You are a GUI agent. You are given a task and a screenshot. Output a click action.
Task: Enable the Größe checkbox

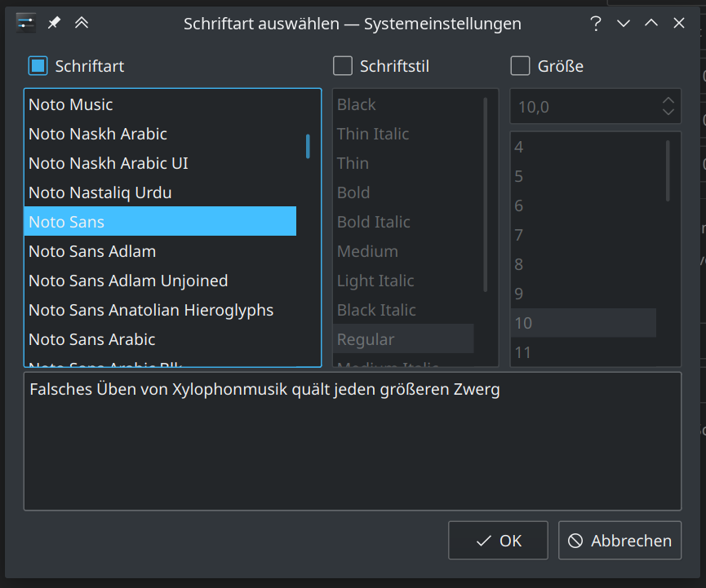coord(520,66)
